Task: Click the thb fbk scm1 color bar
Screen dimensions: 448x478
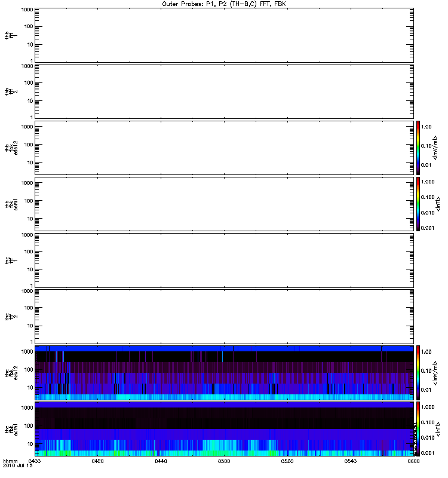Action: [x=418, y=204]
